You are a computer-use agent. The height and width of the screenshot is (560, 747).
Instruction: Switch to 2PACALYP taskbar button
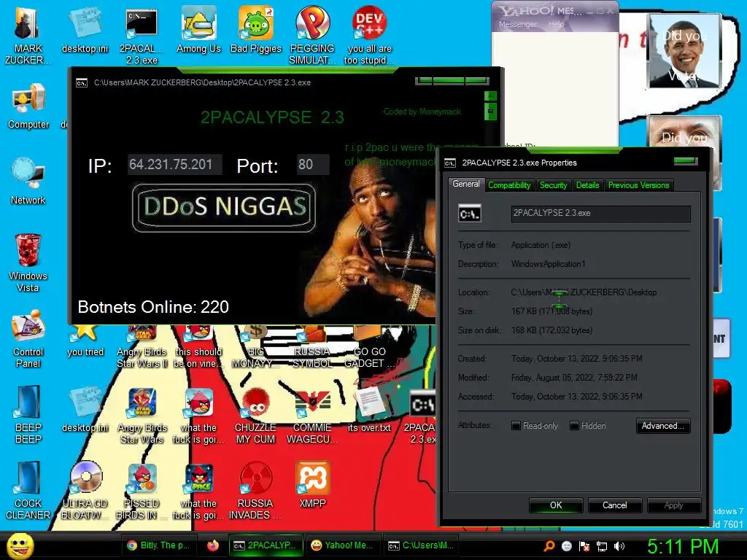(x=265, y=545)
